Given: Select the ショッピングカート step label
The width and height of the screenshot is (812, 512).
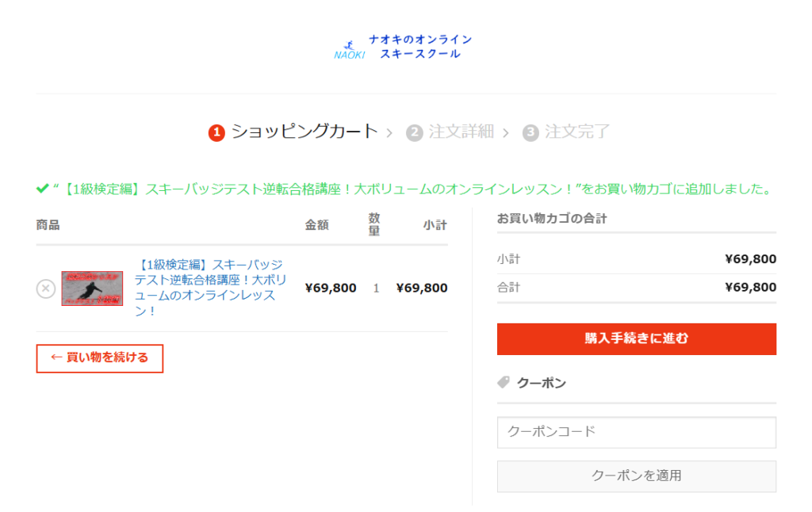Looking at the screenshot, I should (304, 132).
